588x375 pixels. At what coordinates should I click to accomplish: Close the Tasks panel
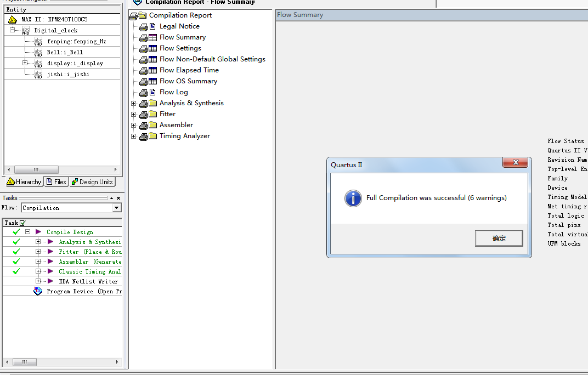pyautogui.click(x=118, y=198)
